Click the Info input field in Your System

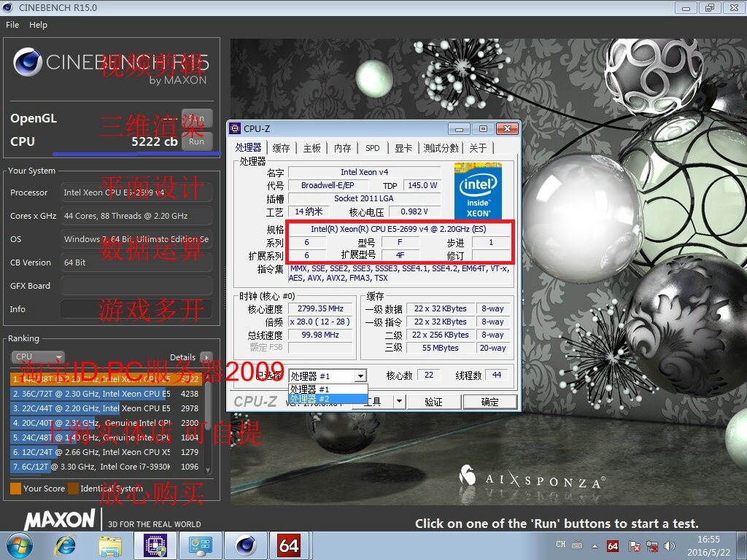(136, 309)
